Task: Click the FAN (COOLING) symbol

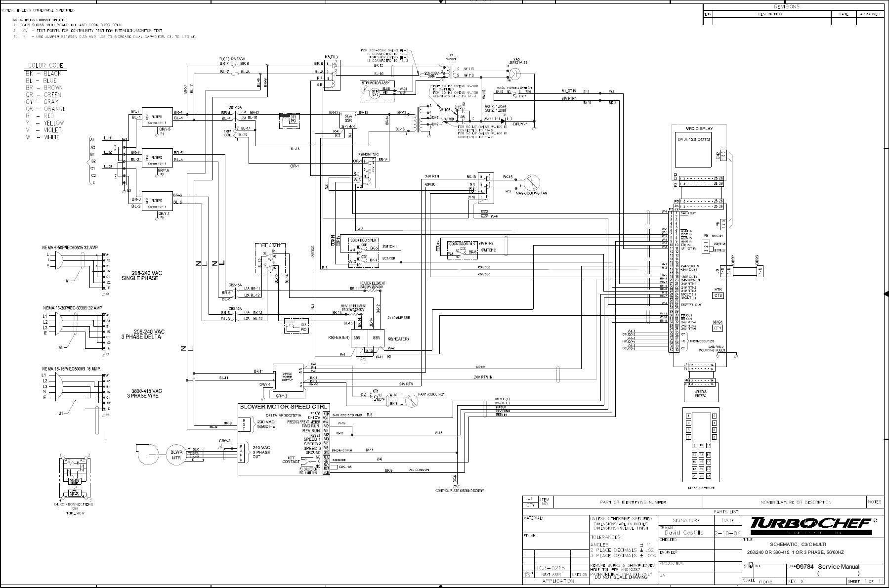Action: pos(411,401)
